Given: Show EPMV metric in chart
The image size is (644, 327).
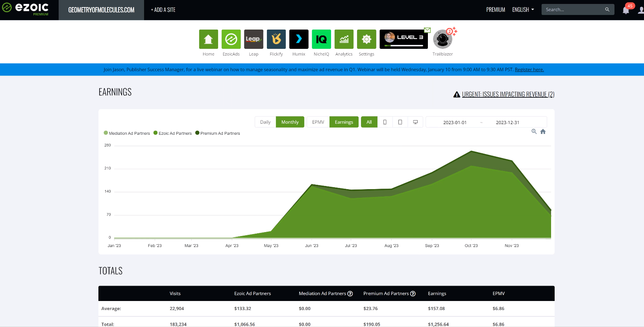Looking at the screenshot, I should (318, 122).
